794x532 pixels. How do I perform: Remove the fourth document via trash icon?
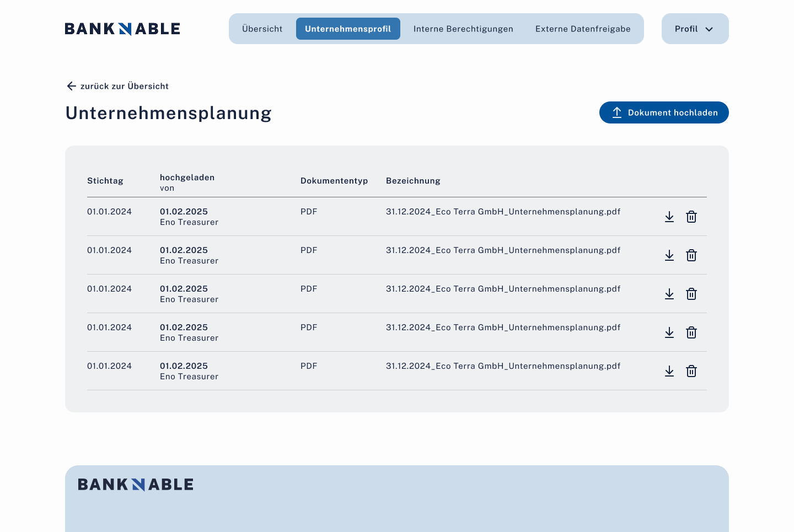[x=691, y=332]
